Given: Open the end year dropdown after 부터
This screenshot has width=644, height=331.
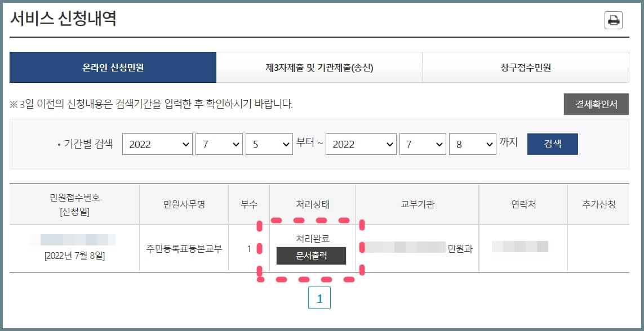Looking at the screenshot, I should pyautogui.click(x=361, y=144).
